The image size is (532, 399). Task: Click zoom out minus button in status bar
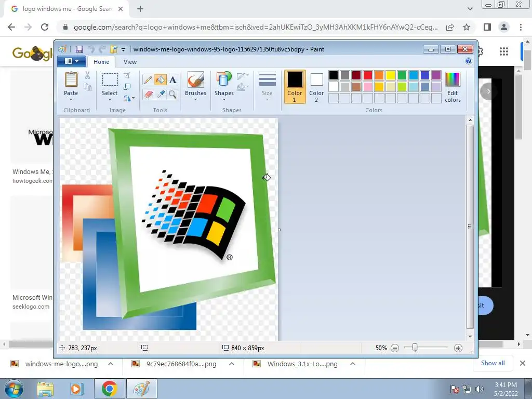pos(395,348)
